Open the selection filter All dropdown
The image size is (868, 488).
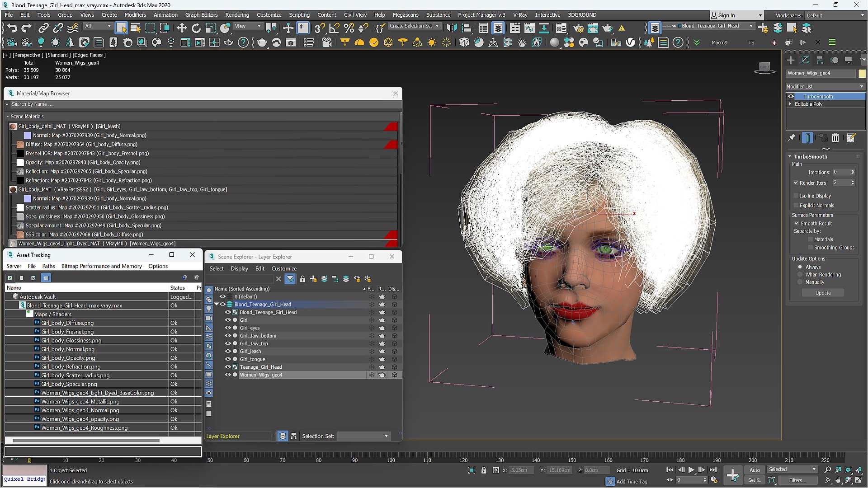point(98,26)
